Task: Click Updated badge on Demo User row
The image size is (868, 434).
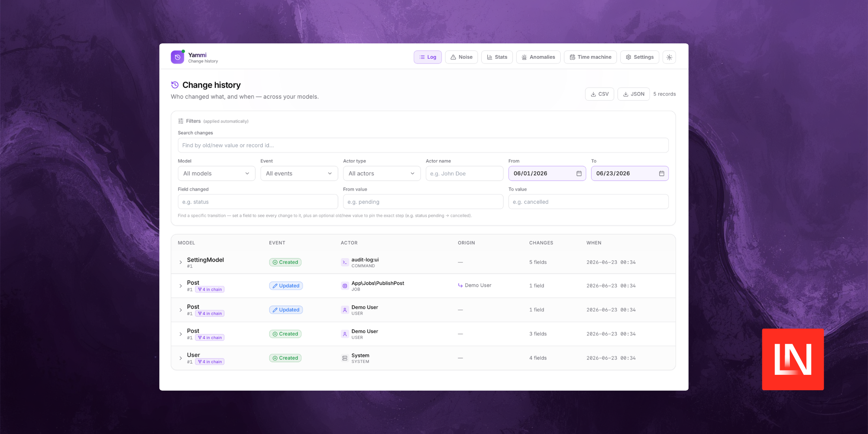Action: point(286,310)
